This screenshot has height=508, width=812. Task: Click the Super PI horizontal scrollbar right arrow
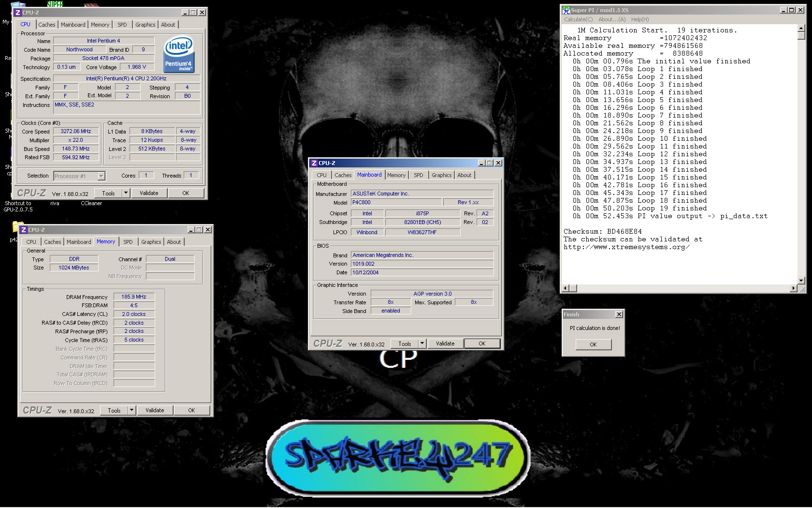(x=793, y=288)
